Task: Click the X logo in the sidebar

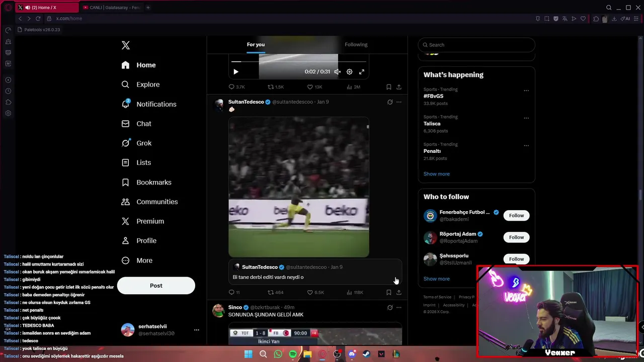Action: [x=126, y=45]
